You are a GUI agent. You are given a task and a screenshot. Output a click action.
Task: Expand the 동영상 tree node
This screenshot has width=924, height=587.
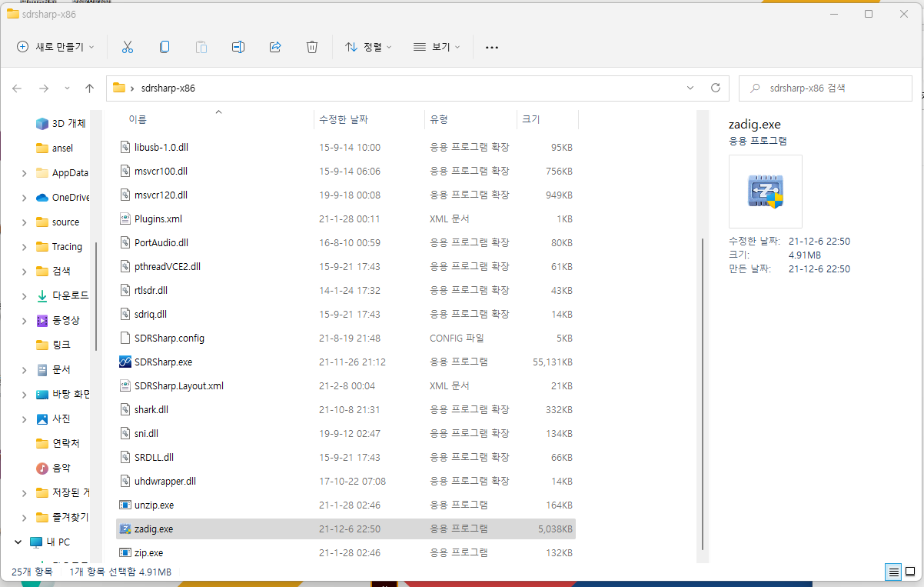[25, 320]
